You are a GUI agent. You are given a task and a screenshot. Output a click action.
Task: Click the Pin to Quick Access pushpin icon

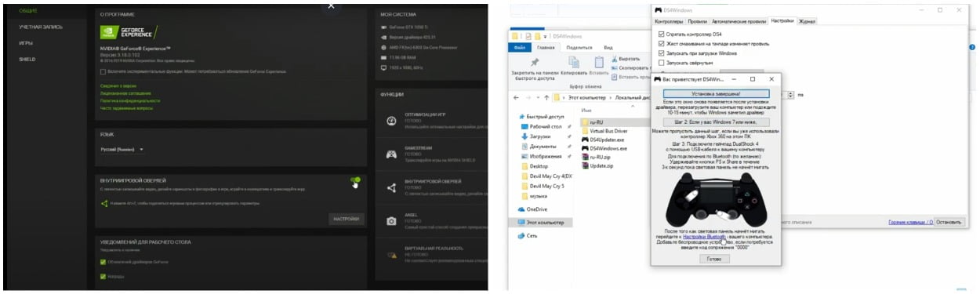pos(535,62)
